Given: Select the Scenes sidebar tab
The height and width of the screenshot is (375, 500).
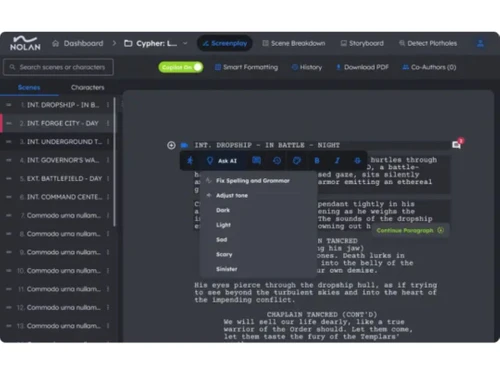Looking at the screenshot, I should (29, 87).
